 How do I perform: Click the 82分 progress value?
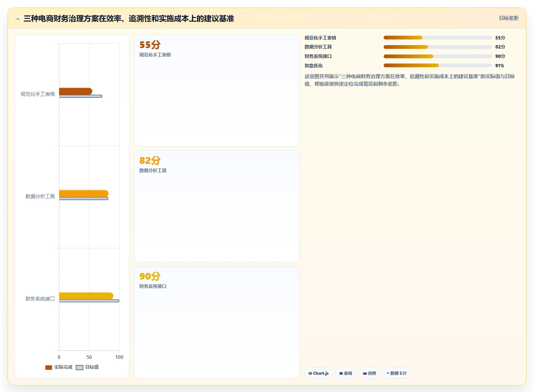click(x=500, y=47)
